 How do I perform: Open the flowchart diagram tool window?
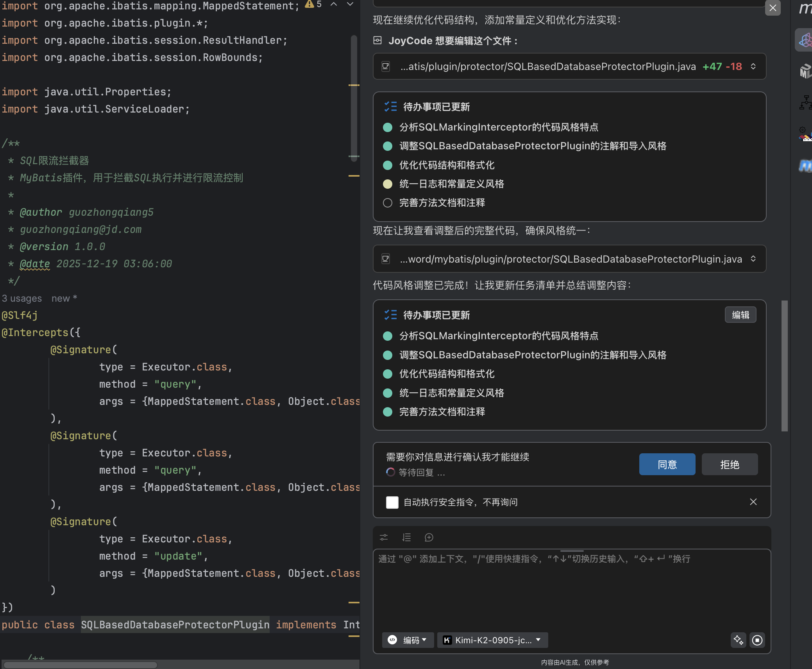(805, 102)
